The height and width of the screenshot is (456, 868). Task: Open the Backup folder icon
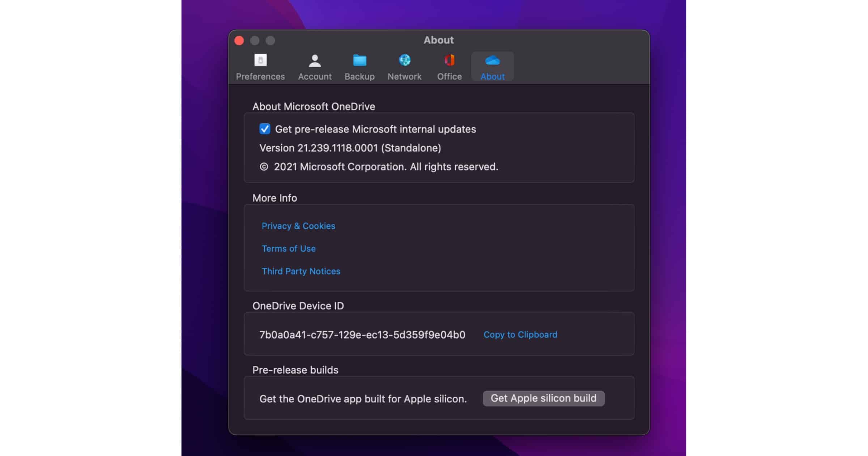click(359, 60)
